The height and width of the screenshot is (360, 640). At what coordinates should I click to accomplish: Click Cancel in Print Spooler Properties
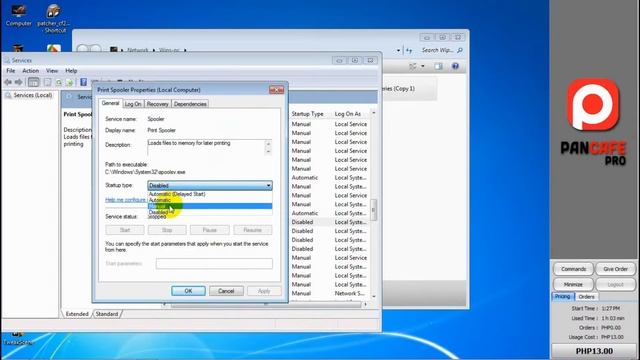[x=226, y=291]
